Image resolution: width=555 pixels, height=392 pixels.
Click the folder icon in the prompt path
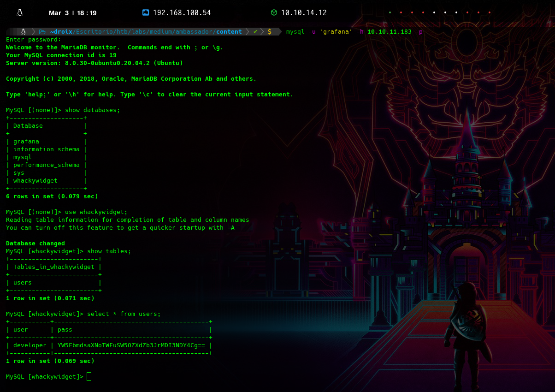[42, 32]
